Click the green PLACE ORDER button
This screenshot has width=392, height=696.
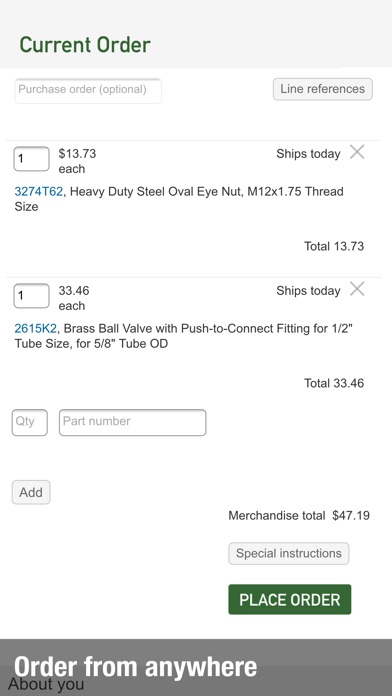(290, 599)
